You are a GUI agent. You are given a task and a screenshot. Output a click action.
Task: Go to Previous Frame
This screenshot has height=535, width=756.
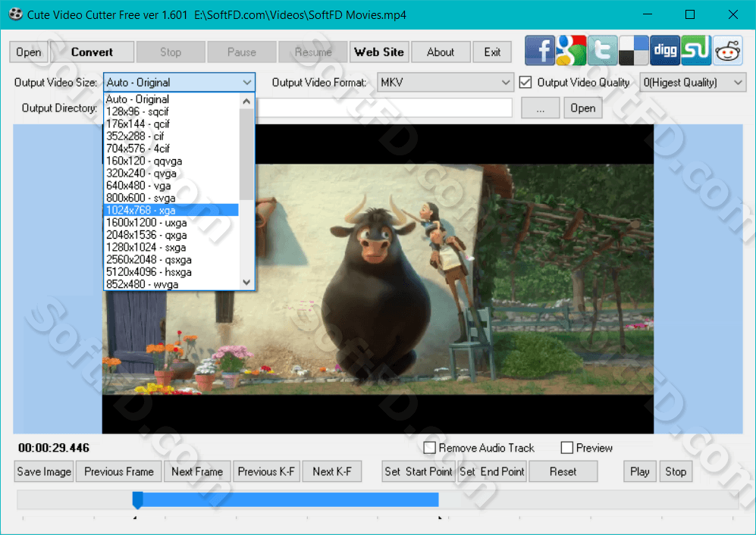point(119,471)
